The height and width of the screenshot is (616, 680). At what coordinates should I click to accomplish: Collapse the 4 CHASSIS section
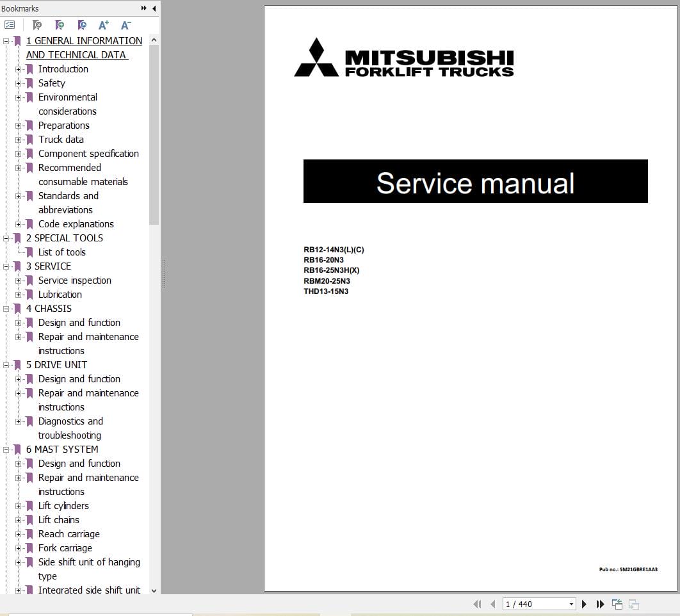(6, 309)
